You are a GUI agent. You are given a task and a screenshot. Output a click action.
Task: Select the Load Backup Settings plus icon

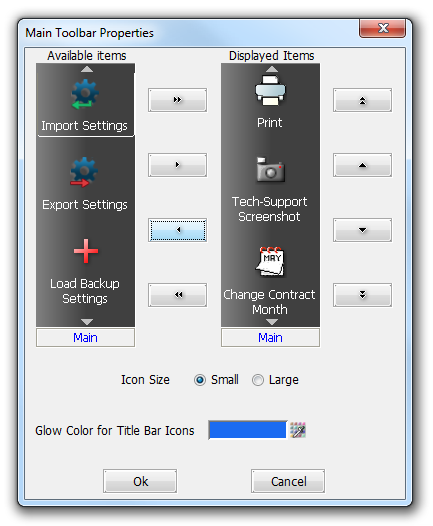[x=86, y=251]
